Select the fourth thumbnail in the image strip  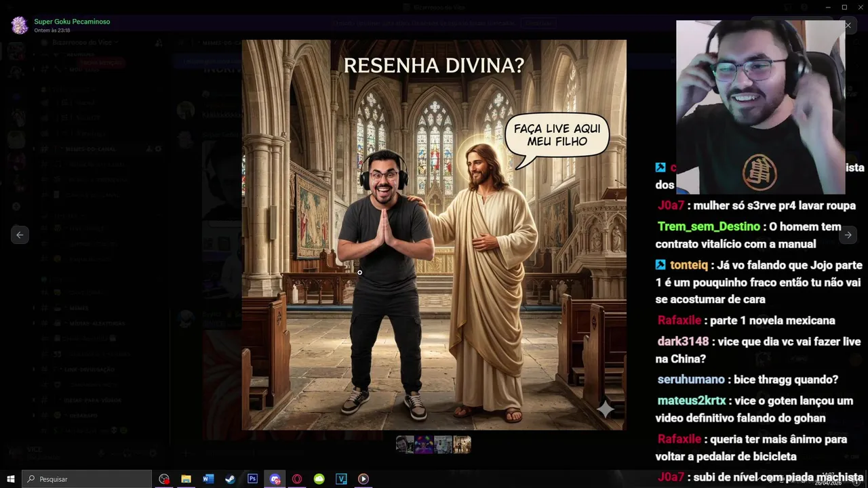tap(462, 445)
